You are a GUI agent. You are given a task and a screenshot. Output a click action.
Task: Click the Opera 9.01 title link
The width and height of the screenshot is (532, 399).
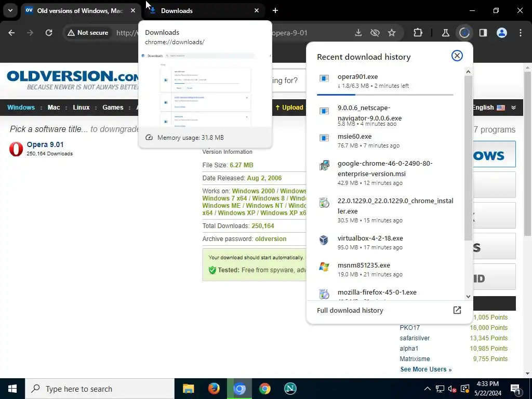[45, 144]
